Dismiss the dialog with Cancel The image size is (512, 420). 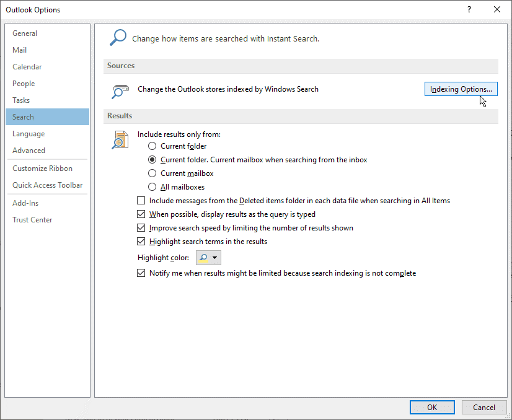pos(484,407)
